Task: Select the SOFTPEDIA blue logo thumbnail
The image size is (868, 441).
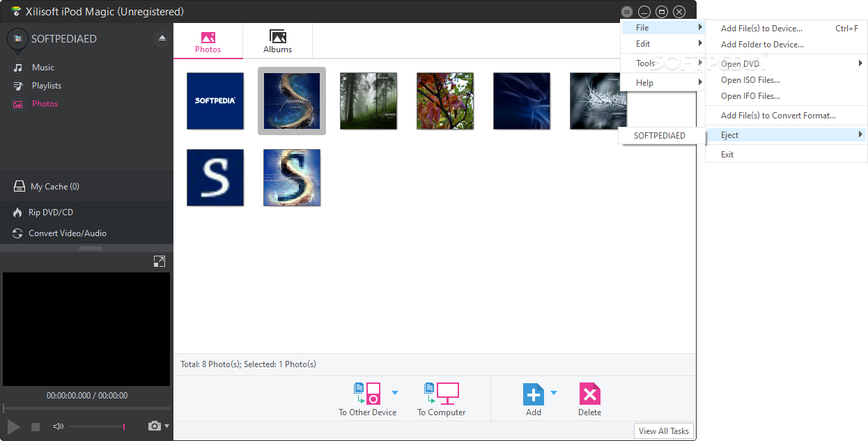Action: tap(215, 101)
